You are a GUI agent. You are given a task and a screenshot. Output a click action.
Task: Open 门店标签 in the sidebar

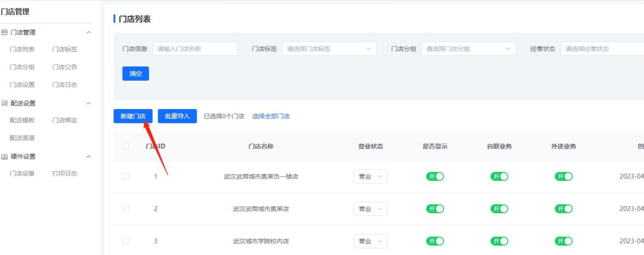pyautogui.click(x=65, y=49)
